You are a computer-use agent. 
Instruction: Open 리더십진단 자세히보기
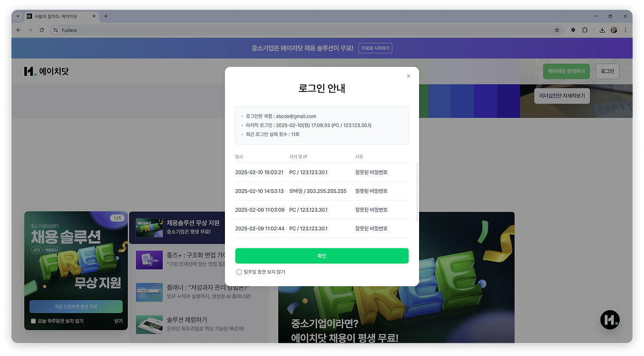coord(561,96)
